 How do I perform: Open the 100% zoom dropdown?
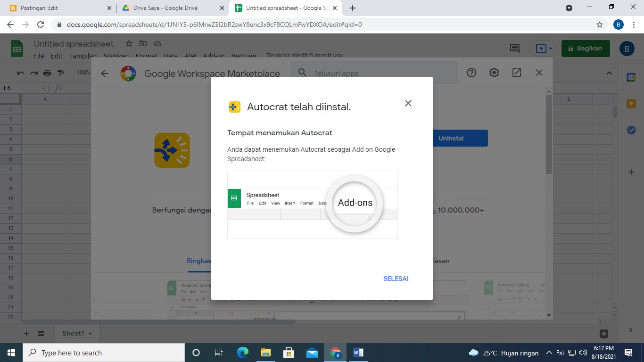point(83,73)
